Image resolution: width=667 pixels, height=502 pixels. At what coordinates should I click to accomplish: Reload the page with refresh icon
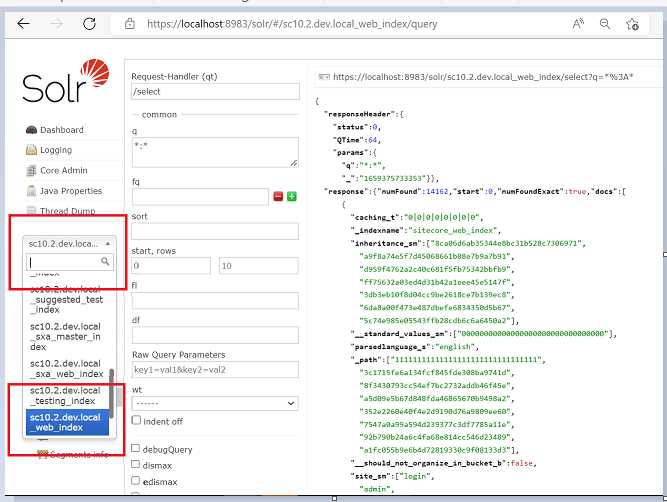point(89,23)
